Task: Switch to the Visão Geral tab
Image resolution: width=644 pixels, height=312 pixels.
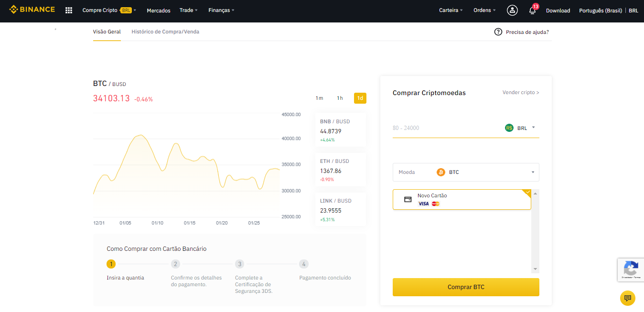Action: (x=107, y=32)
